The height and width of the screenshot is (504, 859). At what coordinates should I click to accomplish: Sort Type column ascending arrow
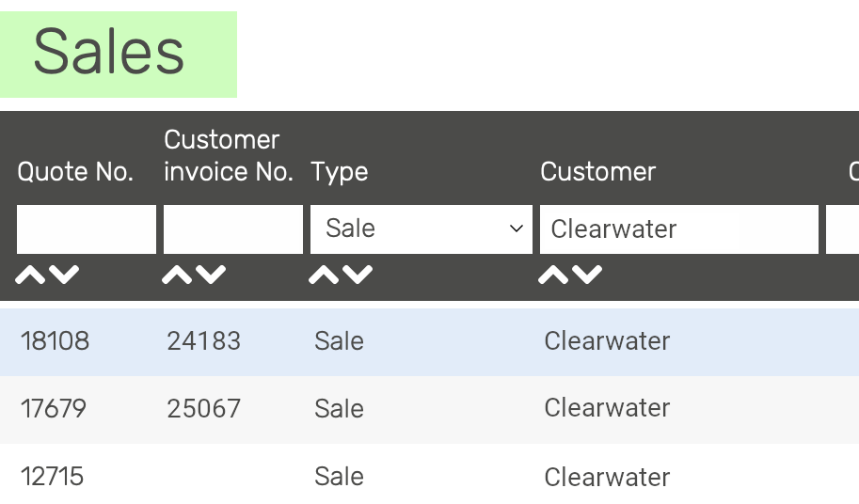pos(324,276)
